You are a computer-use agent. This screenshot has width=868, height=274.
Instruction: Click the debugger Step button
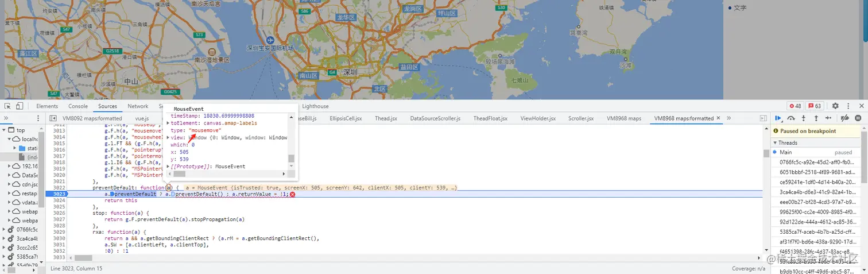tap(828, 118)
